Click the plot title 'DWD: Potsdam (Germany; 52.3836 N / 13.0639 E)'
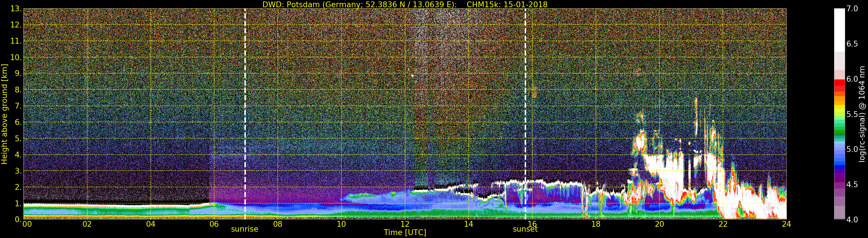868x238 pixels. (360, 4)
